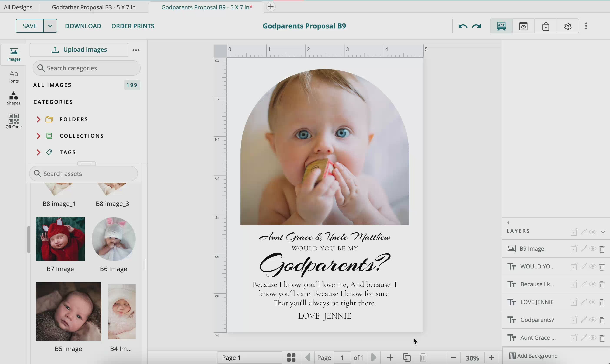Click ORDER PRINTS
The image size is (610, 364).
point(133,26)
